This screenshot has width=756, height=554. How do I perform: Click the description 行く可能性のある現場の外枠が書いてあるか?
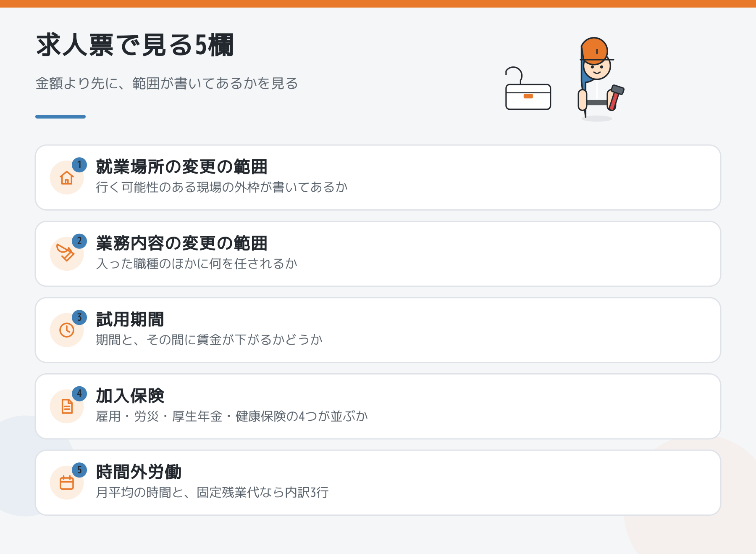point(222,187)
